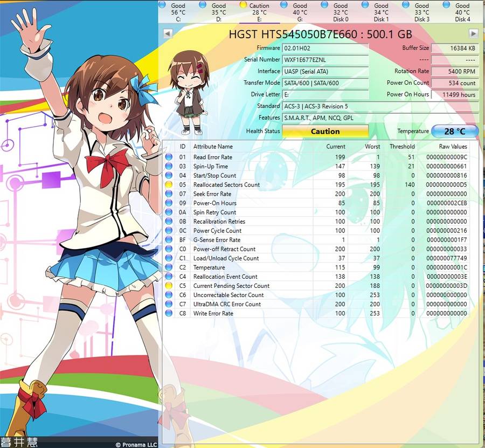Switch to the D: drive tab
This screenshot has height=448, width=485.
click(218, 12)
